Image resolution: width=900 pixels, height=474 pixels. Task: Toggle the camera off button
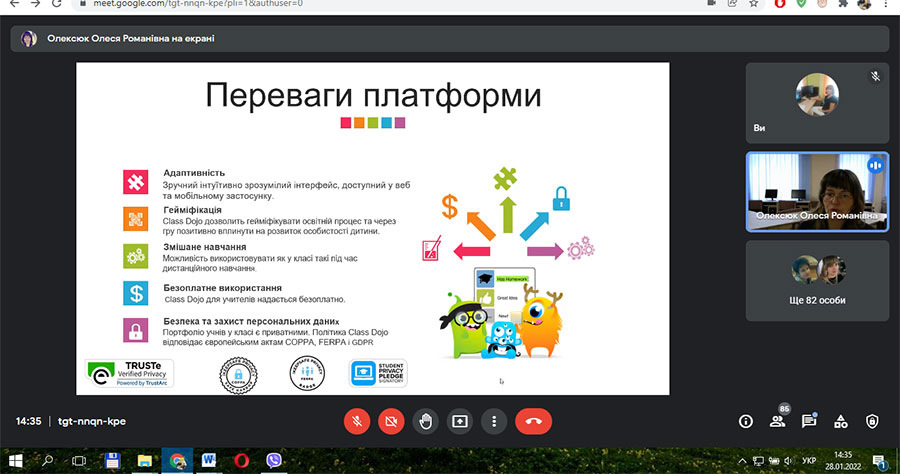tap(391, 421)
